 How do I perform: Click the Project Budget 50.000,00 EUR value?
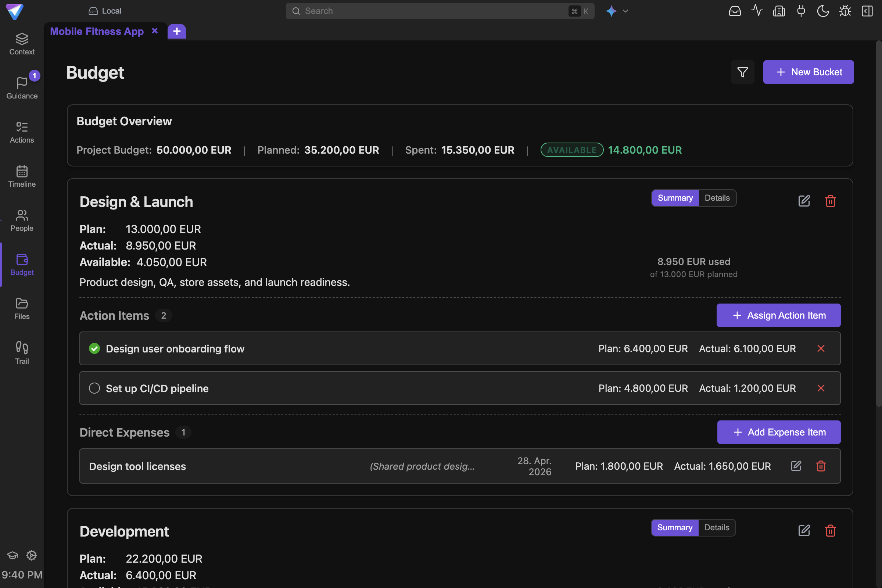tap(194, 150)
